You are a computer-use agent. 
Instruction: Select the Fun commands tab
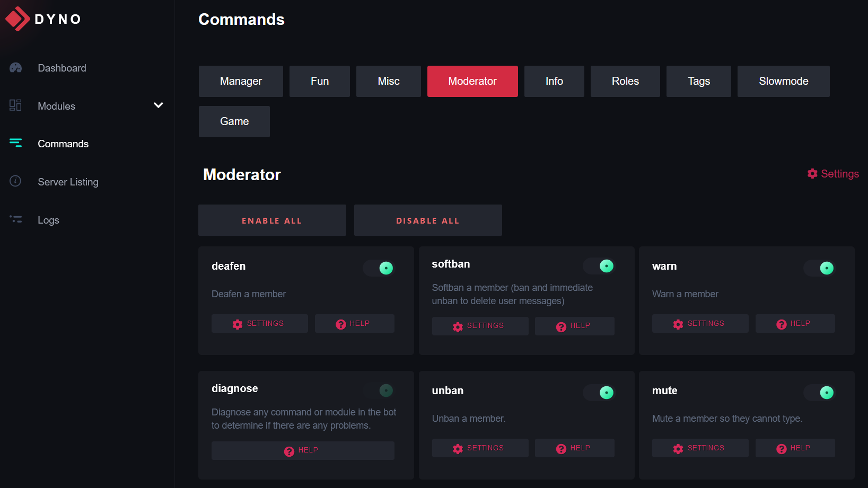click(319, 81)
